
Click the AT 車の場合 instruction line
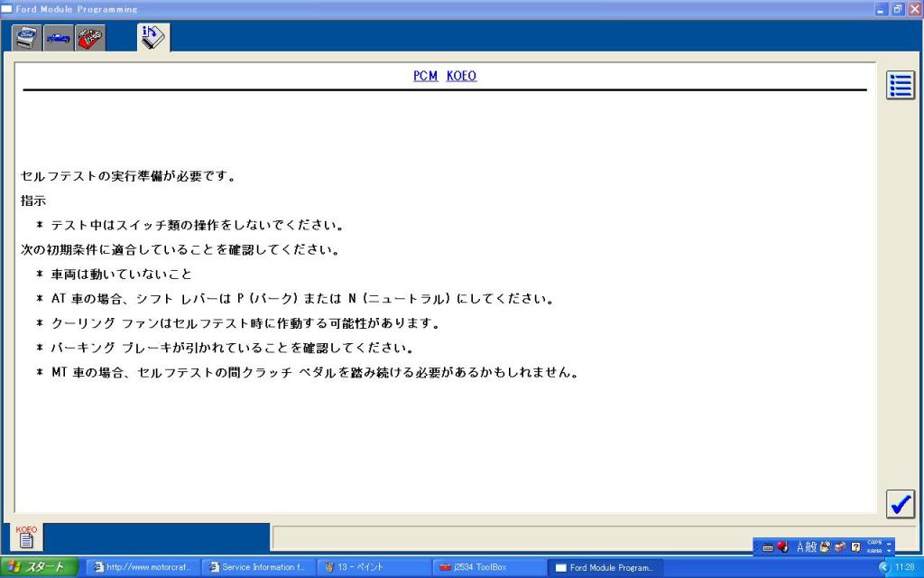pos(303,298)
